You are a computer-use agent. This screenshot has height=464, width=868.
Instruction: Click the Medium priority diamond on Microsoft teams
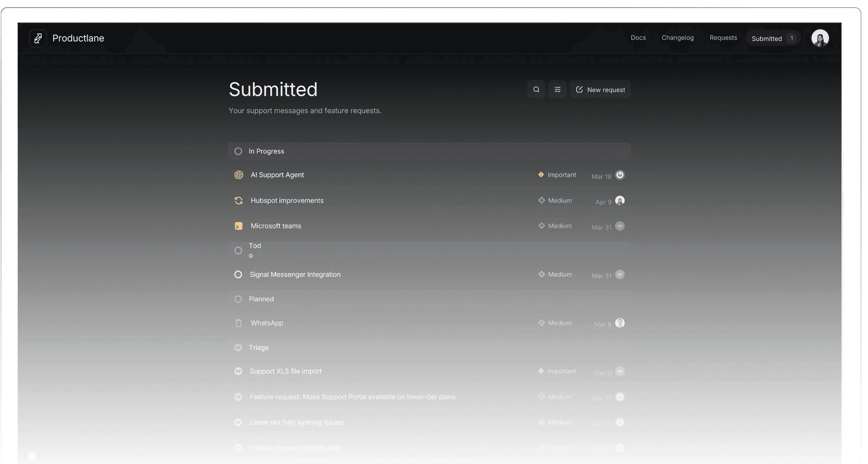(x=541, y=226)
